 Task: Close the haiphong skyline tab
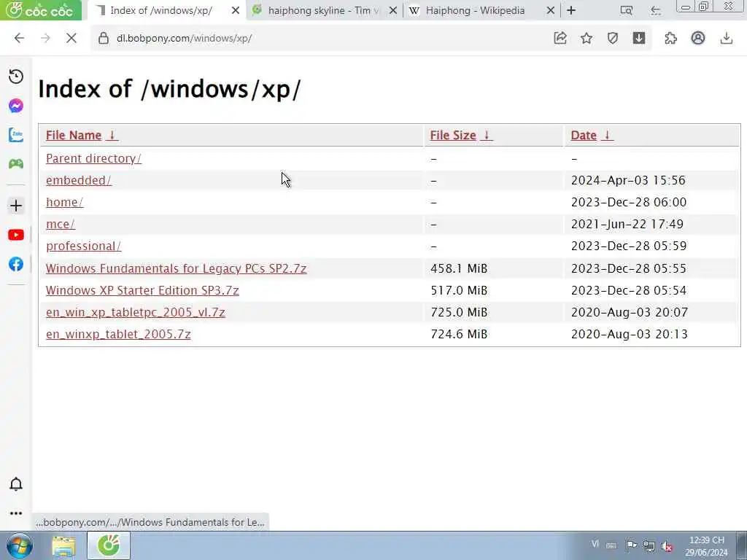coord(393,10)
